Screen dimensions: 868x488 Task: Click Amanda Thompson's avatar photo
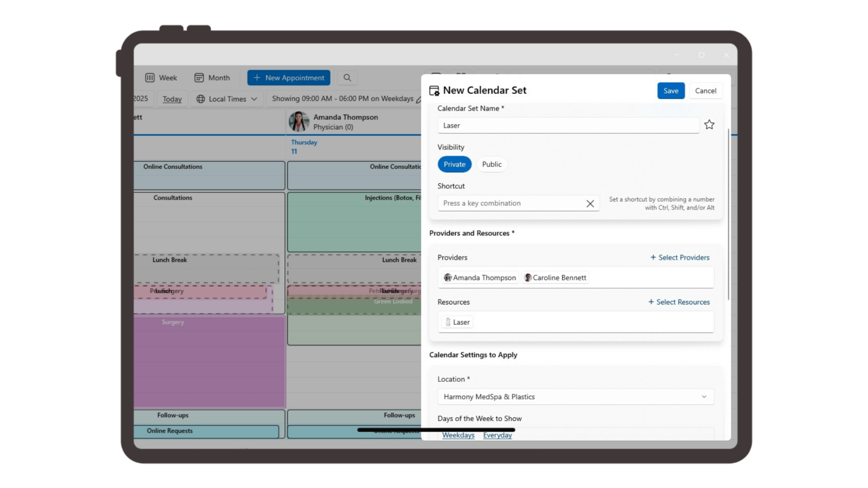pos(299,122)
